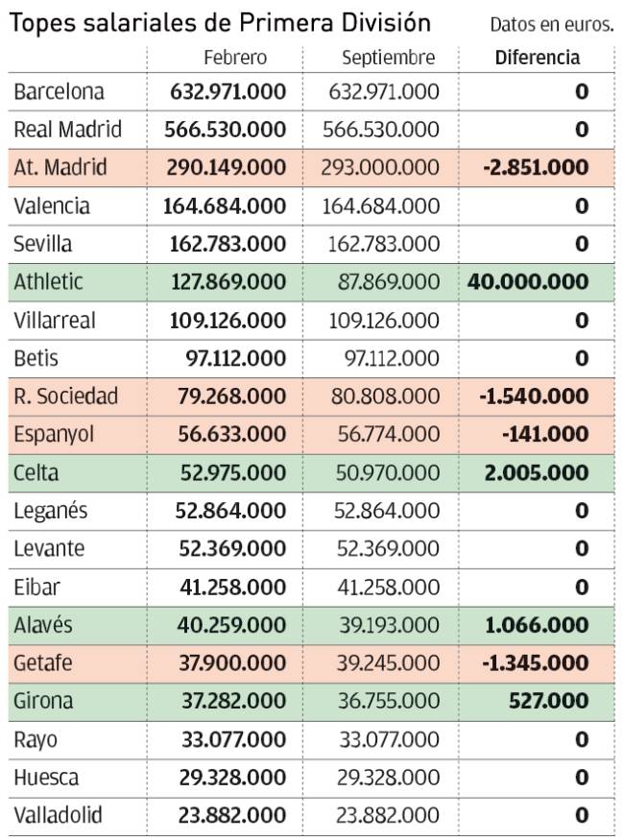The width and height of the screenshot is (623, 840).
Task: Select Villarreal's Septiembre value 109.126.000
Action: (386, 321)
